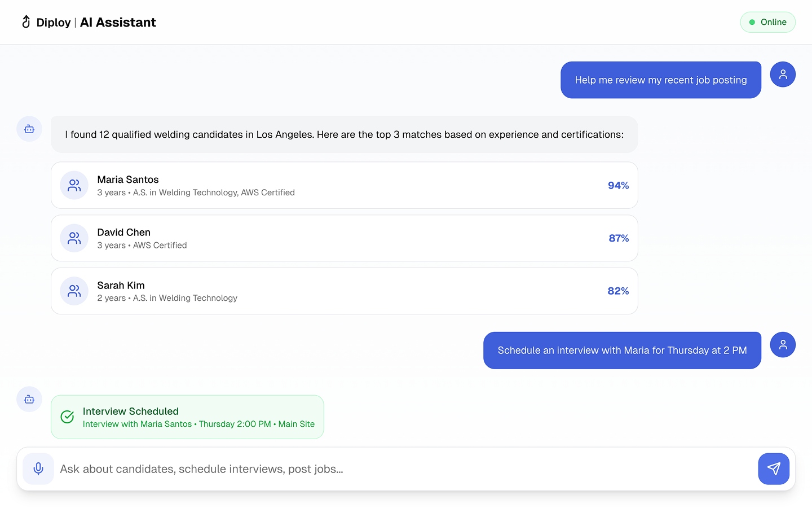The height and width of the screenshot is (508, 812).
Task: Click the bot avatar beside Interview Scheduled
Action: coord(29,400)
